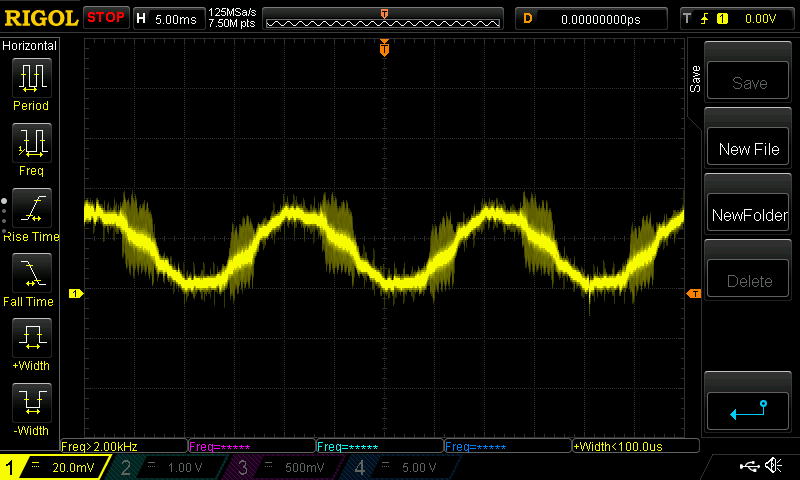
Task: Select the +Width measurement icon
Action: 31,343
